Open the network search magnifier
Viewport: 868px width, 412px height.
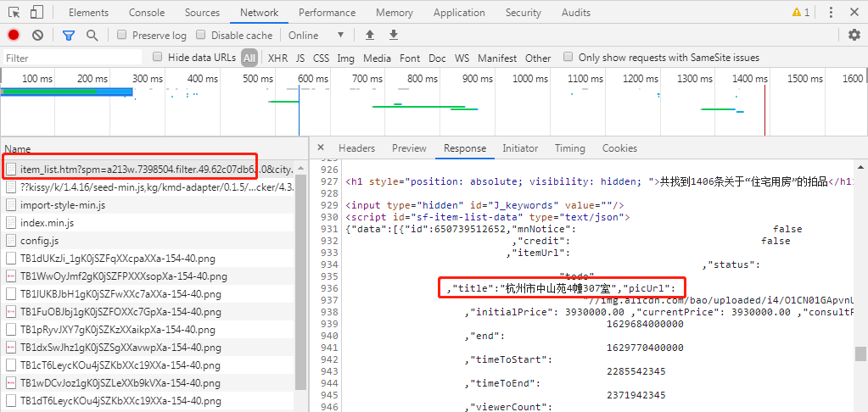coord(92,36)
